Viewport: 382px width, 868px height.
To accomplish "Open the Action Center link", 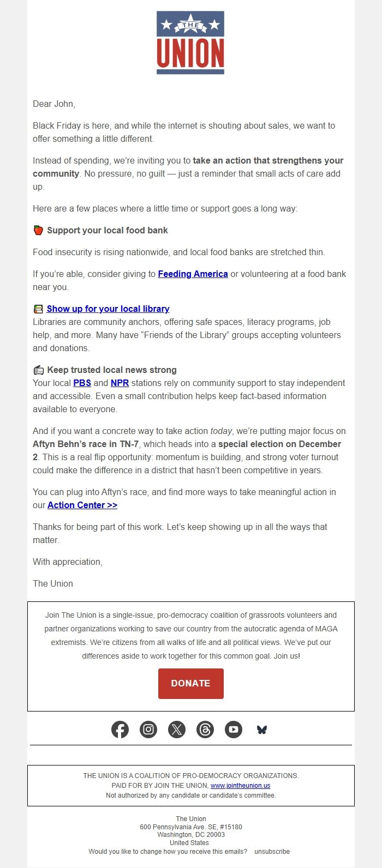I will point(82,505).
